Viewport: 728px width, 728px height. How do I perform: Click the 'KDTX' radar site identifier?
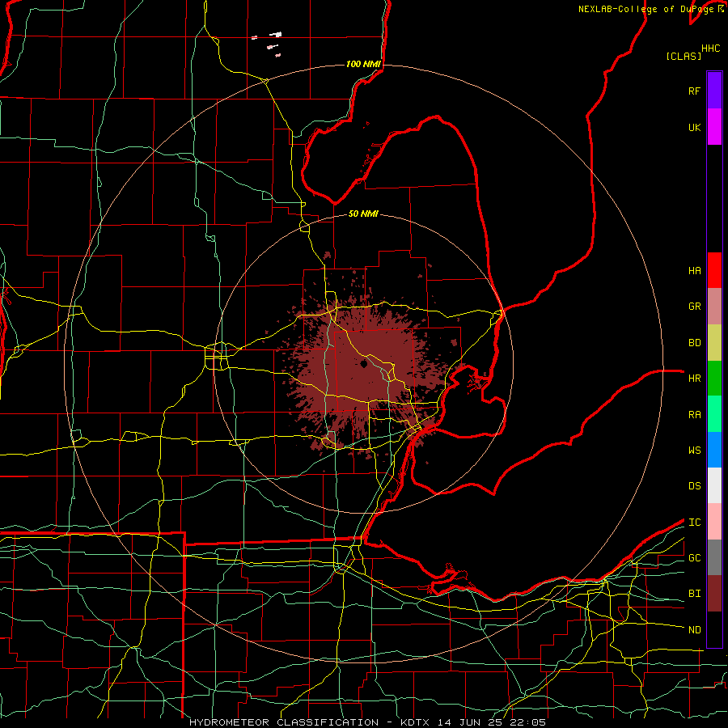pos(416,722)
